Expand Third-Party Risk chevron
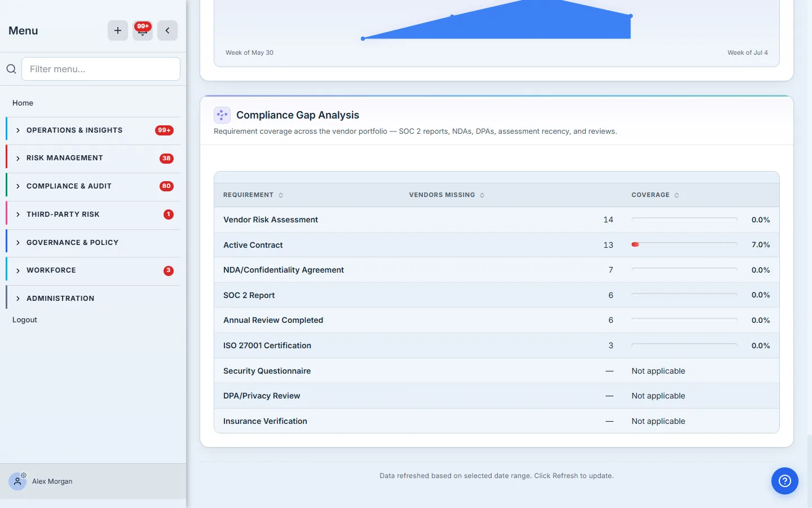This screenshot has height=508, width=812. pyautogui.click(x=18, y=214)
